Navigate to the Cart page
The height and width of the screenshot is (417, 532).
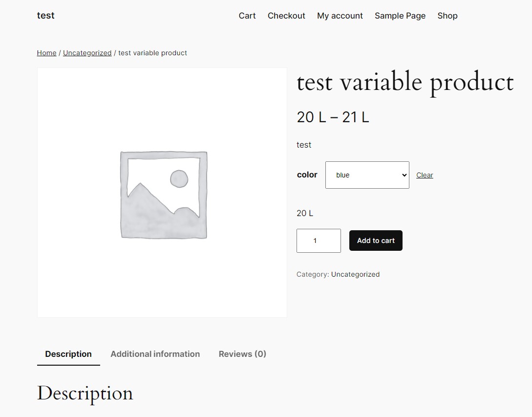point(247,16)
